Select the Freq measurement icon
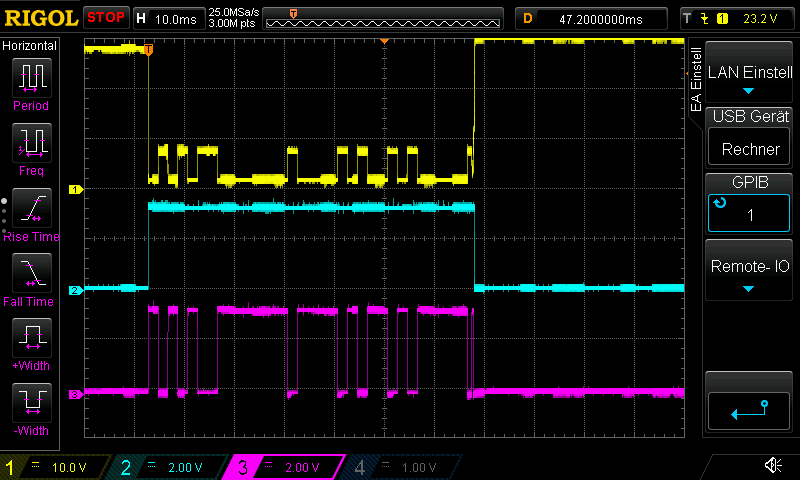 click(x=32, y=142)
